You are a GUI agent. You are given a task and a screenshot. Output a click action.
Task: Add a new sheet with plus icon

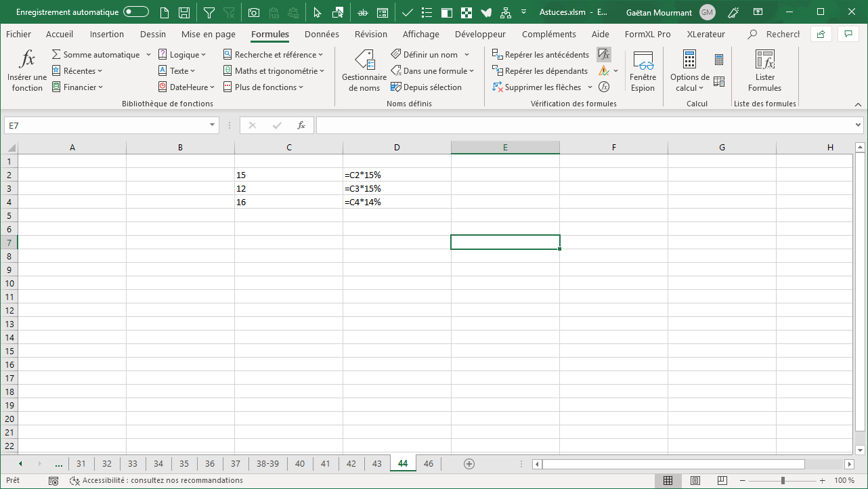pyautogui.click(x=469, y=464)
